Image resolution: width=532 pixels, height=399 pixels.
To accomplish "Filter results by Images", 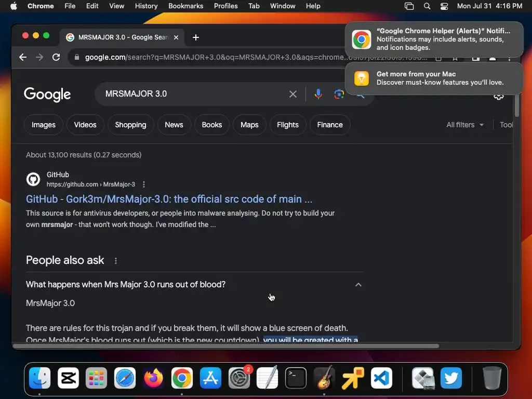I will click(x=44, y=125).
